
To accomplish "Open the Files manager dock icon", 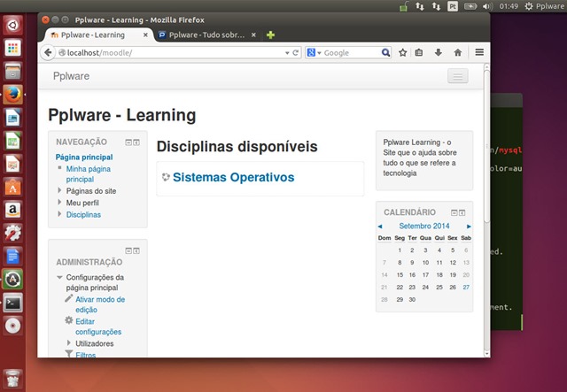I will tap(12, 71).
